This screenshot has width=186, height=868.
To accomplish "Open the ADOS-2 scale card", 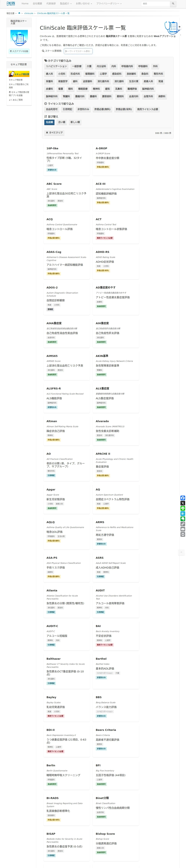I will point(67,299).
